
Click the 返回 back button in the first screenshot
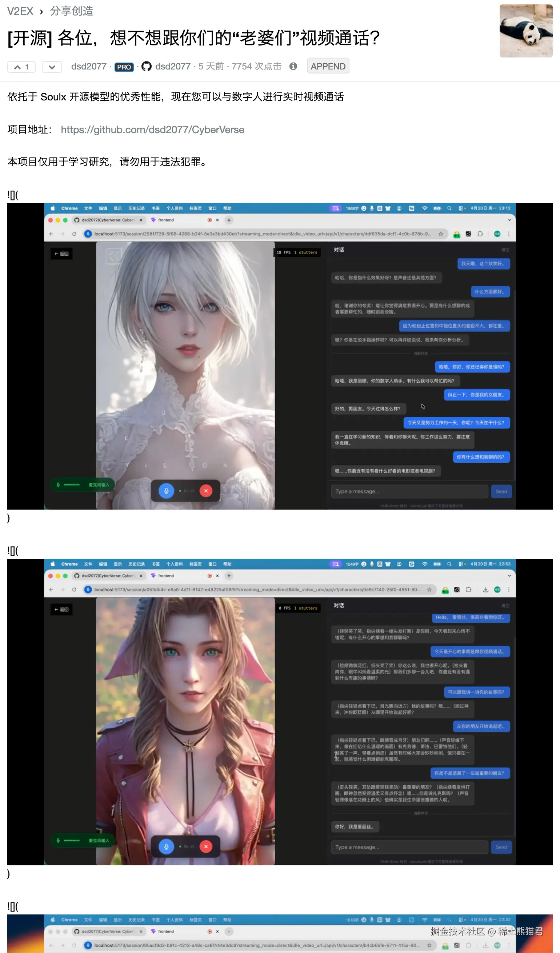(x=61, y=254)
